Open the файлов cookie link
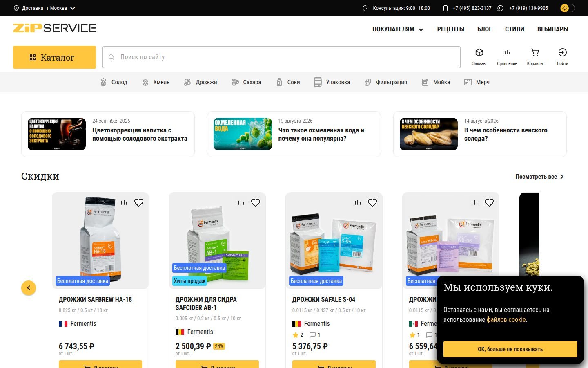588x368 pixels. click(x=506, y=320)
